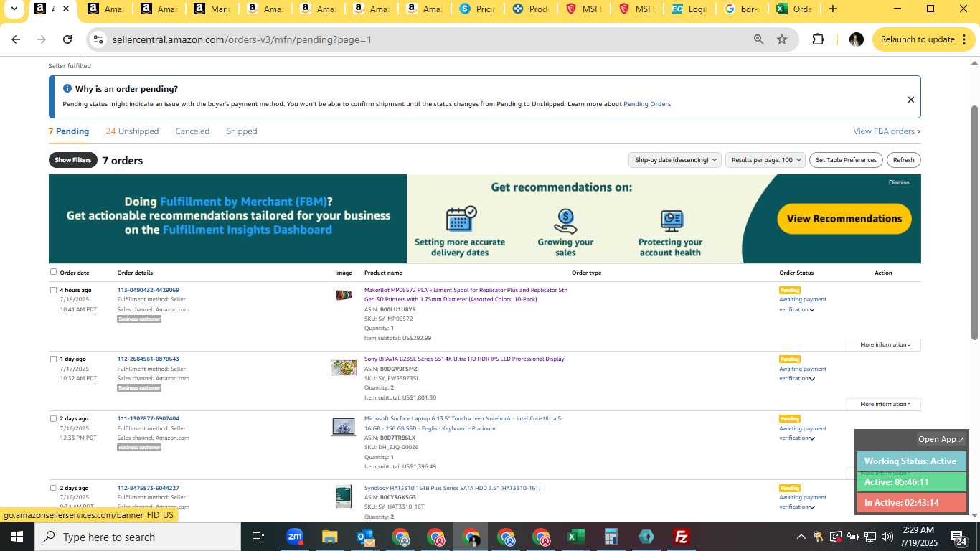Screen dimensions: 980x551
Task: Switch to the bdr Google browser tab
Action: click(742, 9)
